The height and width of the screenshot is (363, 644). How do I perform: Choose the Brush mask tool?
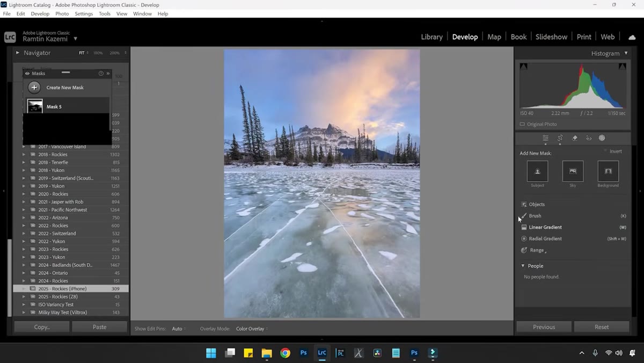pyautogui.click(x=535, y=216)
